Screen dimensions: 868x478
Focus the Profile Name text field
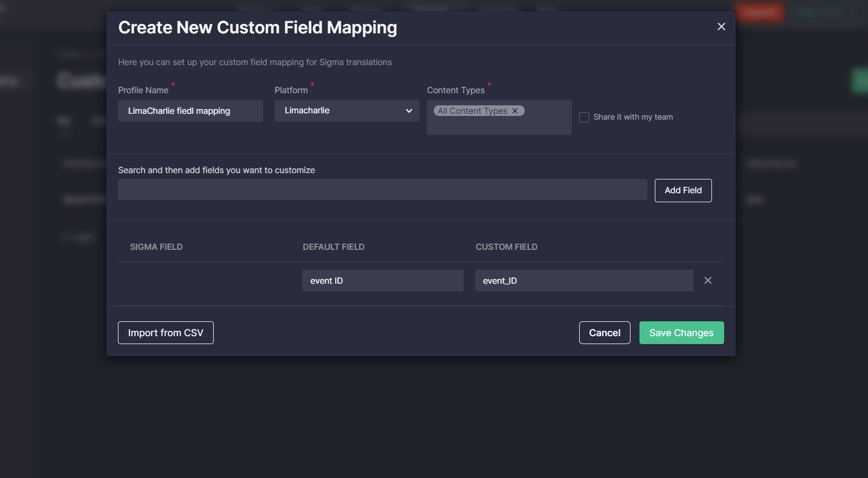pos(190,111)
